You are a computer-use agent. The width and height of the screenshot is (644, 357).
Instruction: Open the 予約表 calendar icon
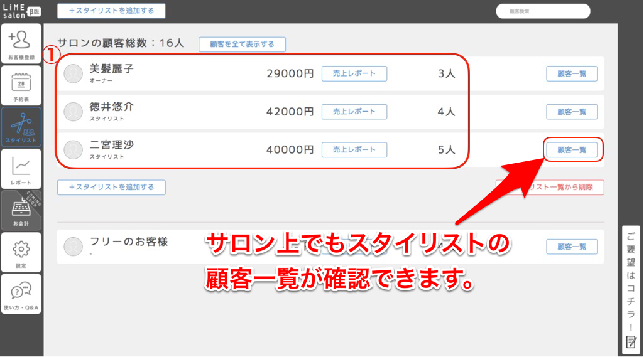click(x=21, y=85)
